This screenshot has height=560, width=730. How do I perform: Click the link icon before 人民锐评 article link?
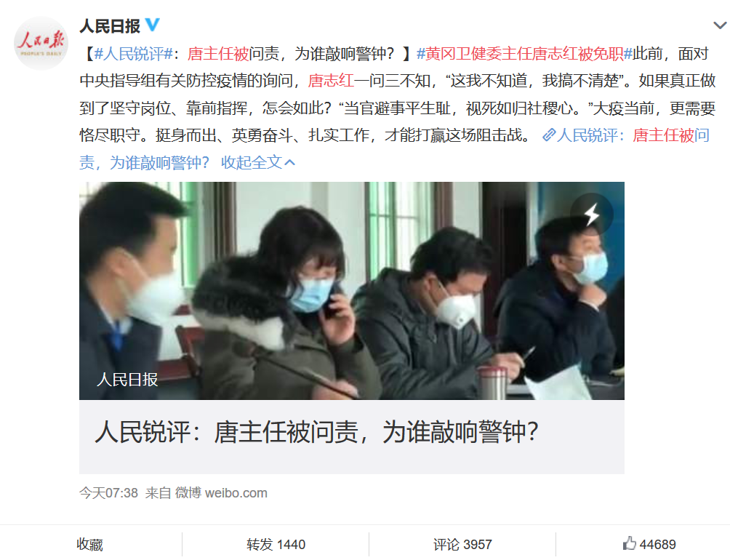pyautogui.click(x=549, y=135)
